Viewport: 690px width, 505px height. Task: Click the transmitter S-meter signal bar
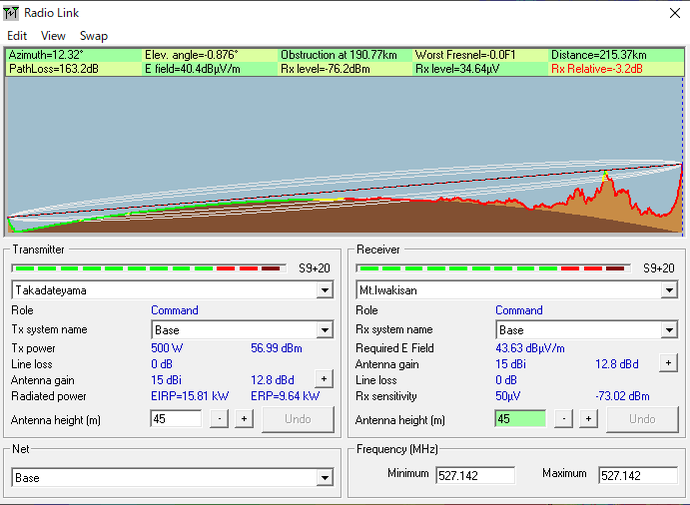[x=149, y=268]
